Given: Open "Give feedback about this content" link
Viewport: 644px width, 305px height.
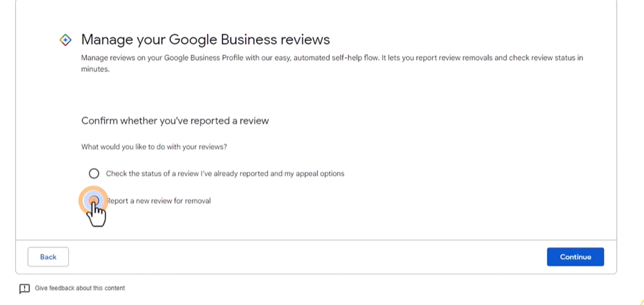Looking at the screenshot, I should coord(79,288).
